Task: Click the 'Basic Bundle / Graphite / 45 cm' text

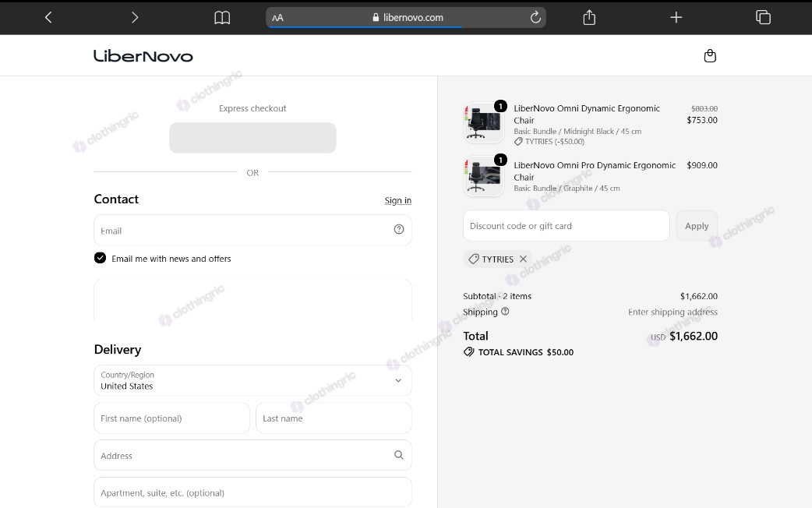Action: click(567, 189)
